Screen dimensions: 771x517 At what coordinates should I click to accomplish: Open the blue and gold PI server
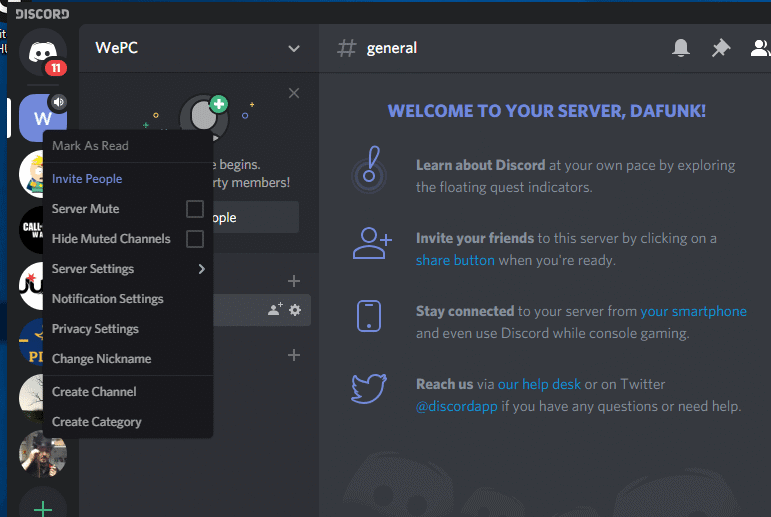click(31, 342)
